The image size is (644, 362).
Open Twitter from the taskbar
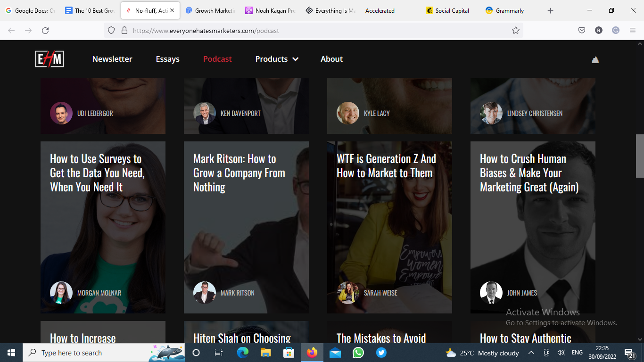[381, 353]
